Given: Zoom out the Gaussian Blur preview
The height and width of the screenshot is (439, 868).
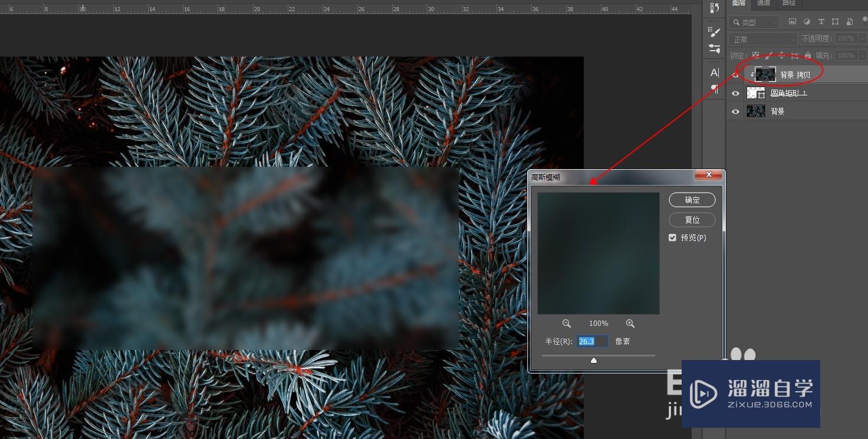Looking at the screenshot, I should point(567,324).
